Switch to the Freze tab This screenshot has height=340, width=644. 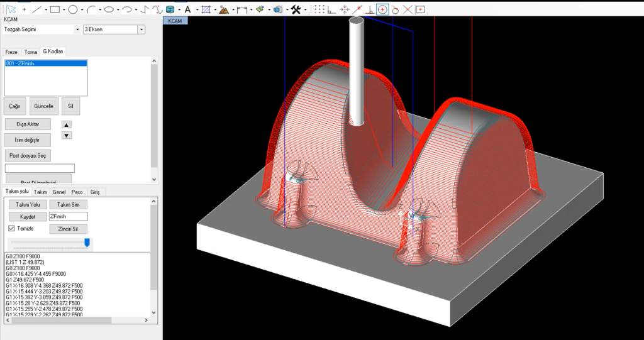(11, 52)
